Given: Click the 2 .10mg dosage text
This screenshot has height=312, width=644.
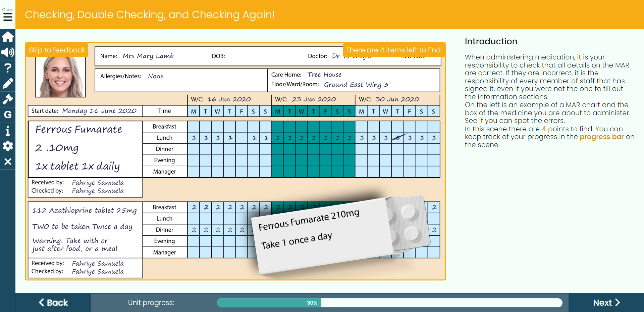Looking at the screenshot, I should (x=57, y=148).
